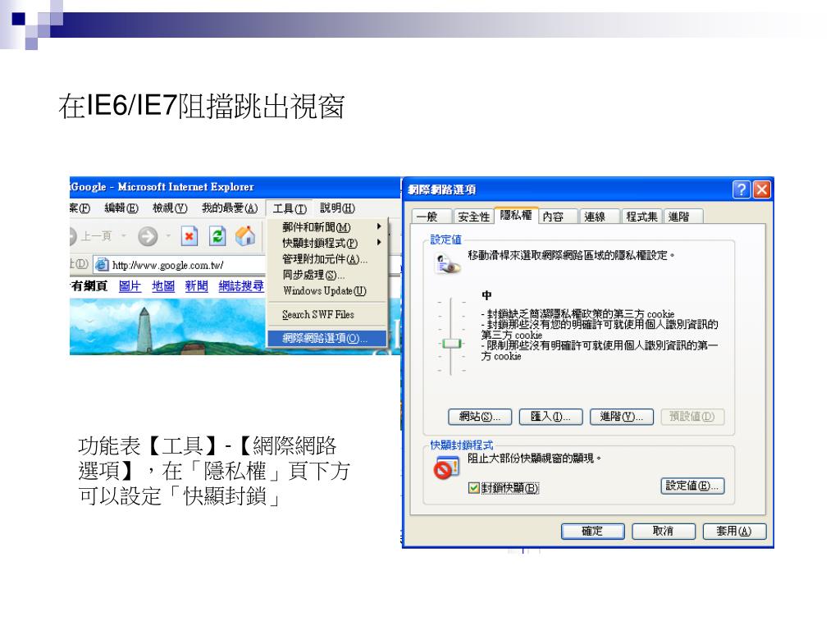840x630 pixels.
Task: Click the 網站(S)... button
Action: [x=479, y=417]
